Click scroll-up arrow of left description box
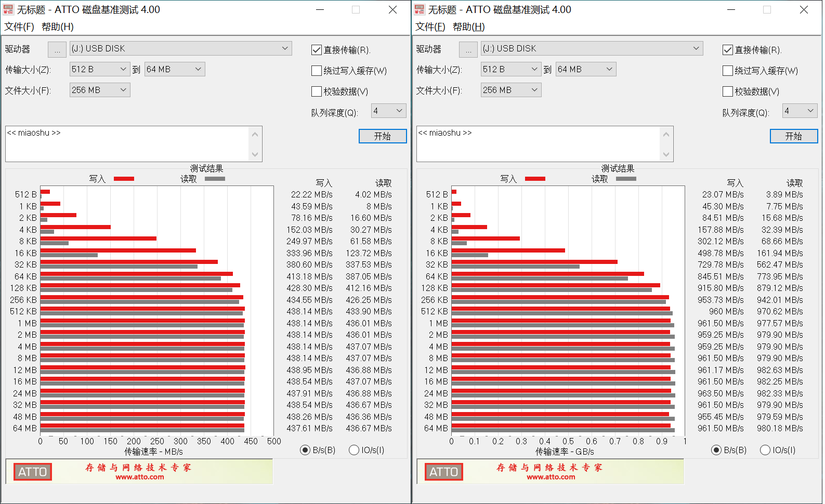Viewport: 825px width, 504px height. tap(255, 134)
